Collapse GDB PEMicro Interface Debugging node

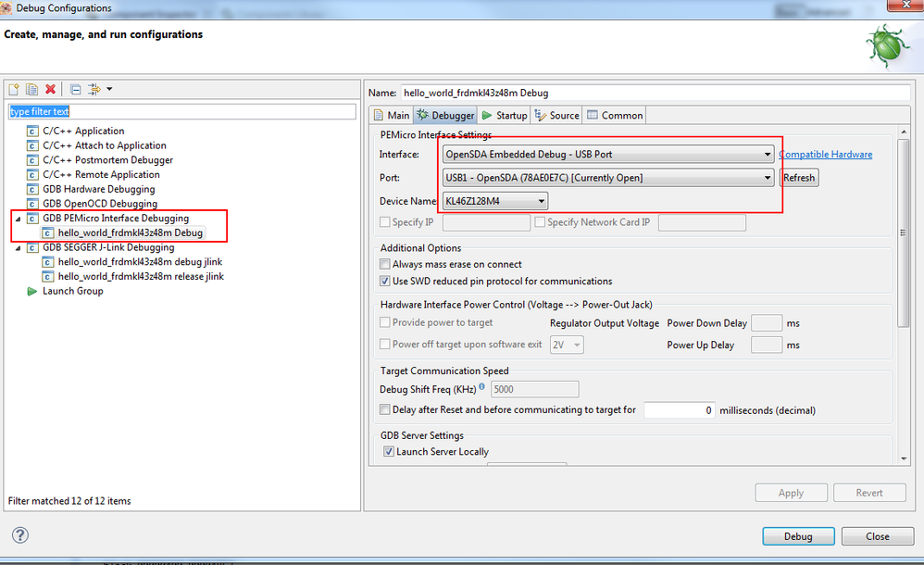click(19, 219)
